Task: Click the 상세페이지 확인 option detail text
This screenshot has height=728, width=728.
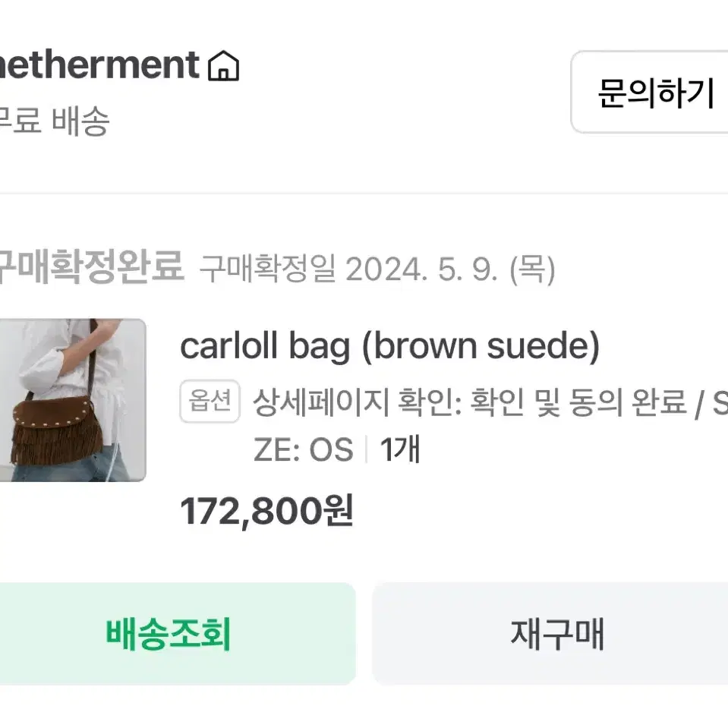Action: (357, 402)
